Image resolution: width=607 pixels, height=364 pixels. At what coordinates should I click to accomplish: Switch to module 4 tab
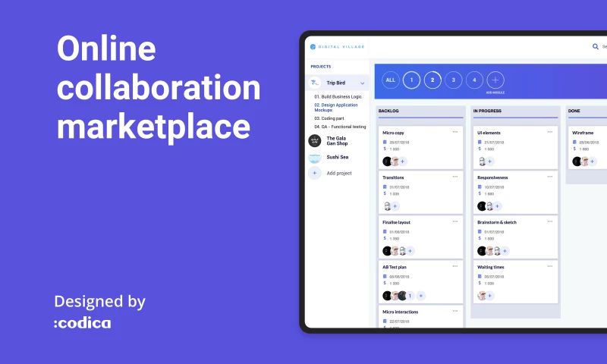pos(474,80)
